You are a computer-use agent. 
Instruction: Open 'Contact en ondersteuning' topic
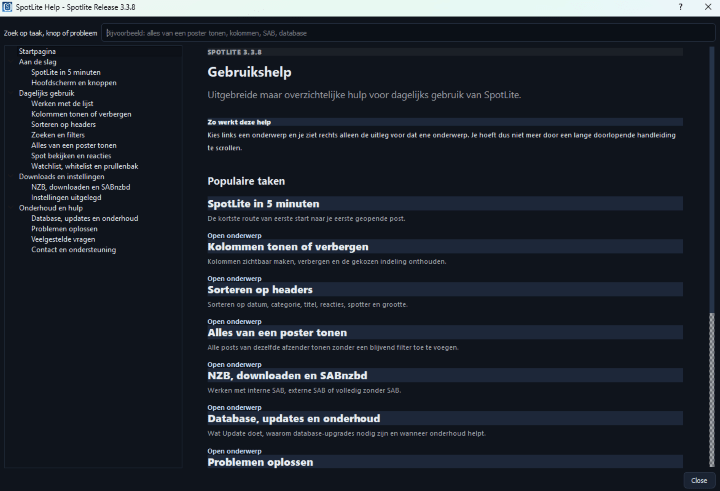[73, 249]
